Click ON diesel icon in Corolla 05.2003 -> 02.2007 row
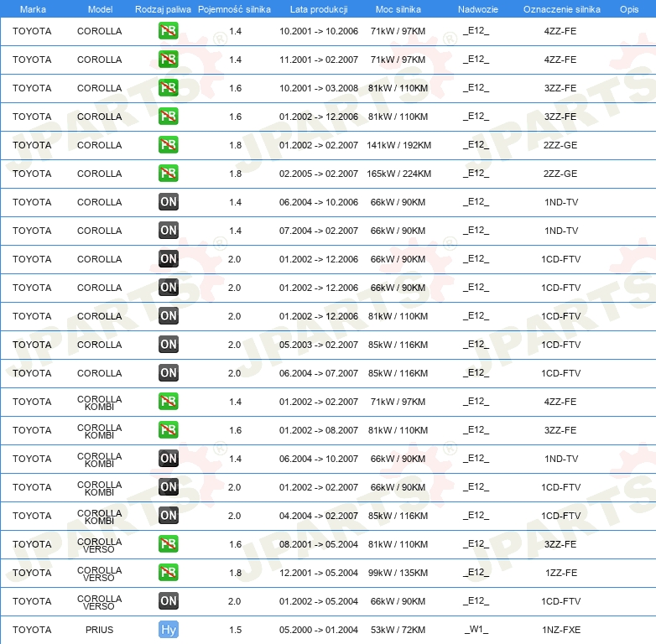Screen dimensions: 656x644 [x=168, y=344]
